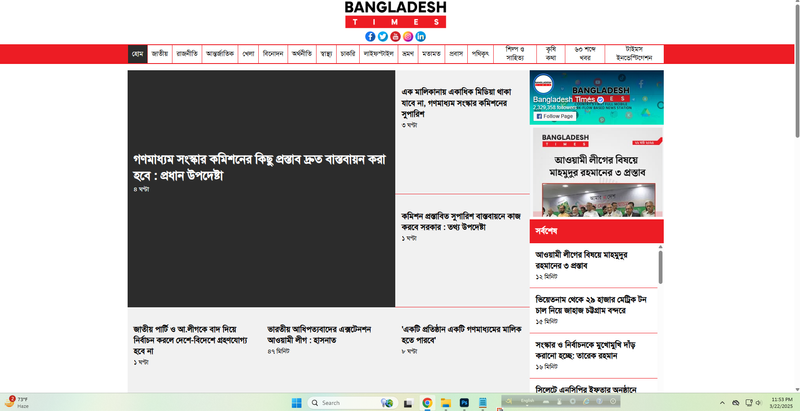This screenshot has width=800, height=411.
Task: Open the ভ্রমণ menu section
Action: [x=408, y=54]
